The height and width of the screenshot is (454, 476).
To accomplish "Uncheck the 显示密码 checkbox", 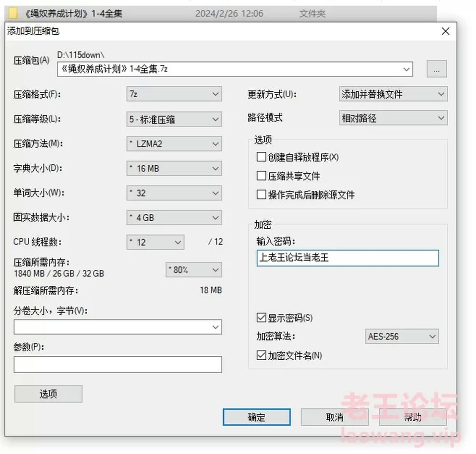I will pyautogui.click(x=261, y=318).
